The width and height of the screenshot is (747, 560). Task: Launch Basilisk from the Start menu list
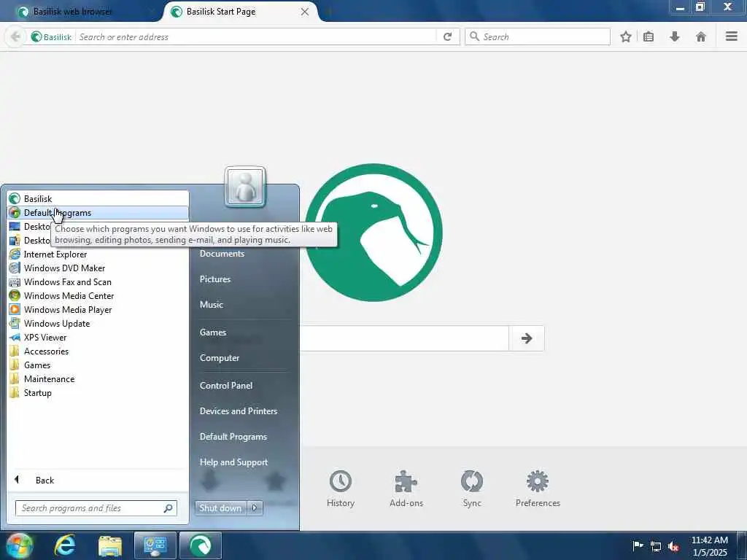tap(98, 198)
